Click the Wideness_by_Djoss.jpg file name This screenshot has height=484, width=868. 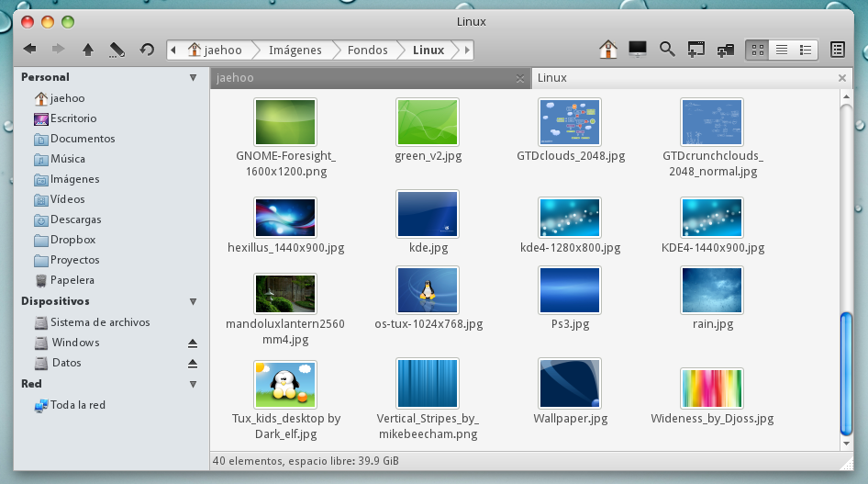pos(712,419)
